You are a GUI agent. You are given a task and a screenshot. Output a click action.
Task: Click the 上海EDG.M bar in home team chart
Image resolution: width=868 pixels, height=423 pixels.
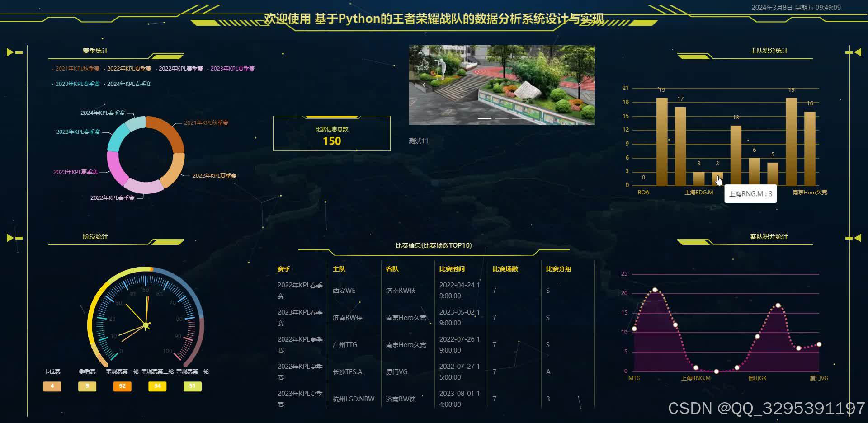[x=699, y=179]
